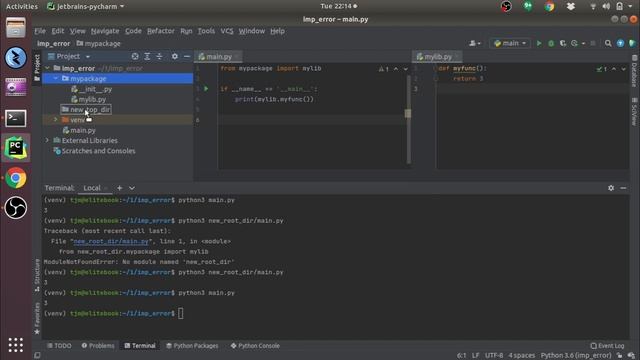The width and height of the screenshot is (640, 360).
Task: Click the profiler run icon in toolbar
Action: 575,43
